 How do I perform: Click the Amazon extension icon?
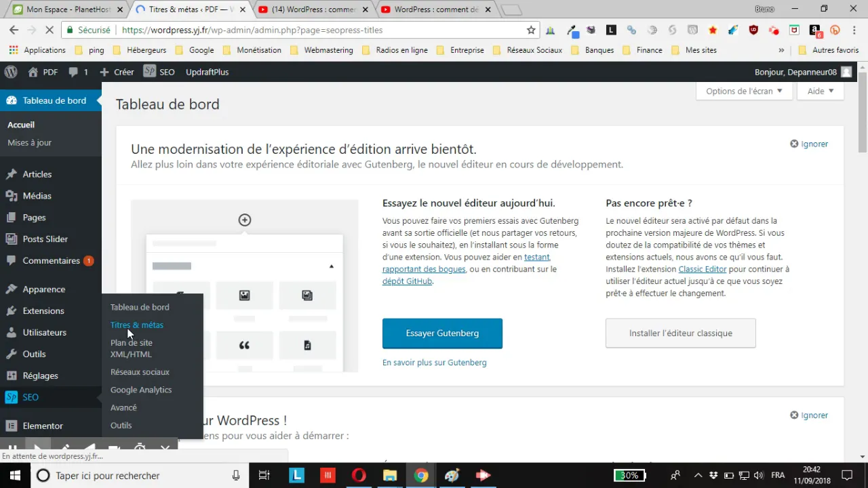click(x=814, y=30)
